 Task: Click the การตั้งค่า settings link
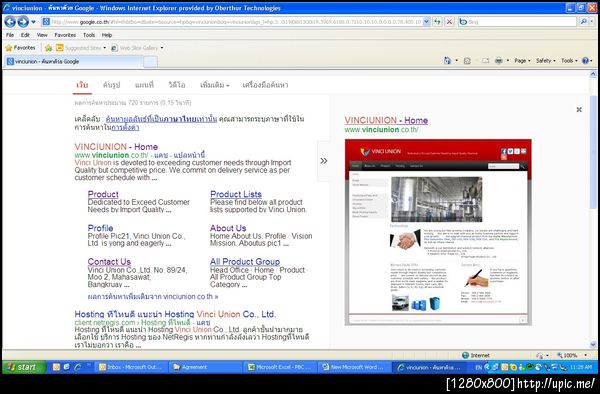(125, 127)
